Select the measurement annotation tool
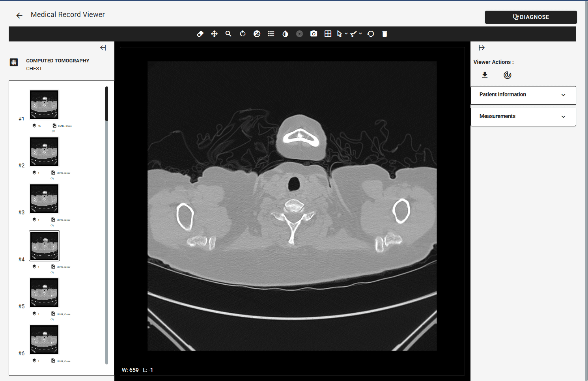Image resolution: width=588 pixels, height=381 pixels. pos(353,34)
